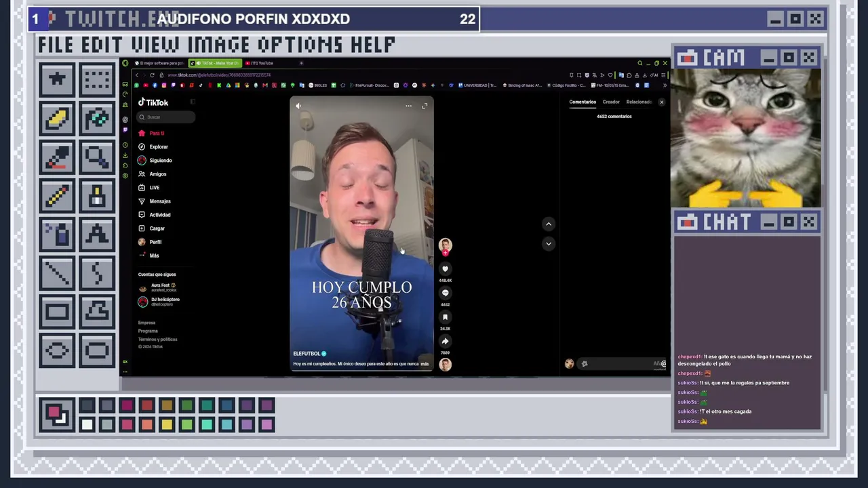The width and height of the screenshot is (868, 488).
Task: Open the Twitch icon in browser sidebar
Action: click(125, 130)
